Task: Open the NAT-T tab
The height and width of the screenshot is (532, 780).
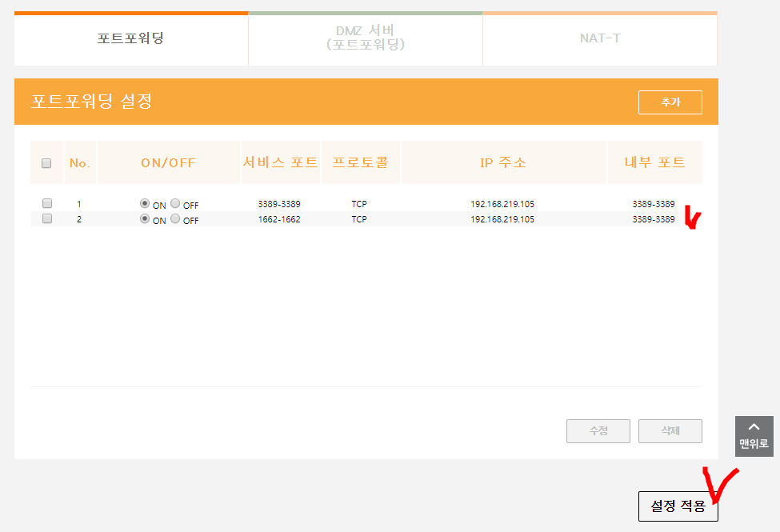Action: point(600,38)
